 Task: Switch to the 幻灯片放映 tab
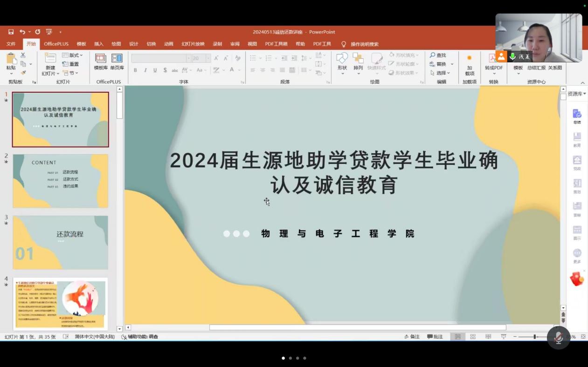(x=193, y=44)
